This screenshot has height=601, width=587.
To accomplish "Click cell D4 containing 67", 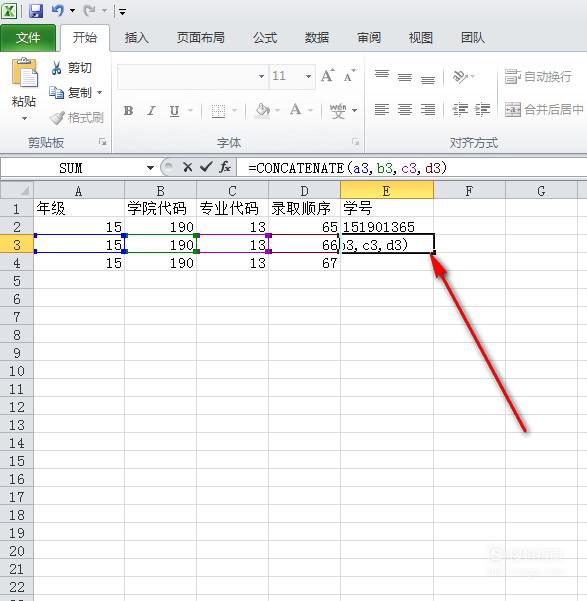I will click(304, 263).
